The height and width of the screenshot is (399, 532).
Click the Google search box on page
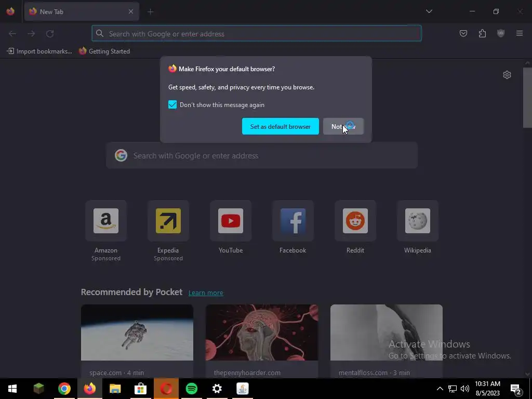pos(262,155)
